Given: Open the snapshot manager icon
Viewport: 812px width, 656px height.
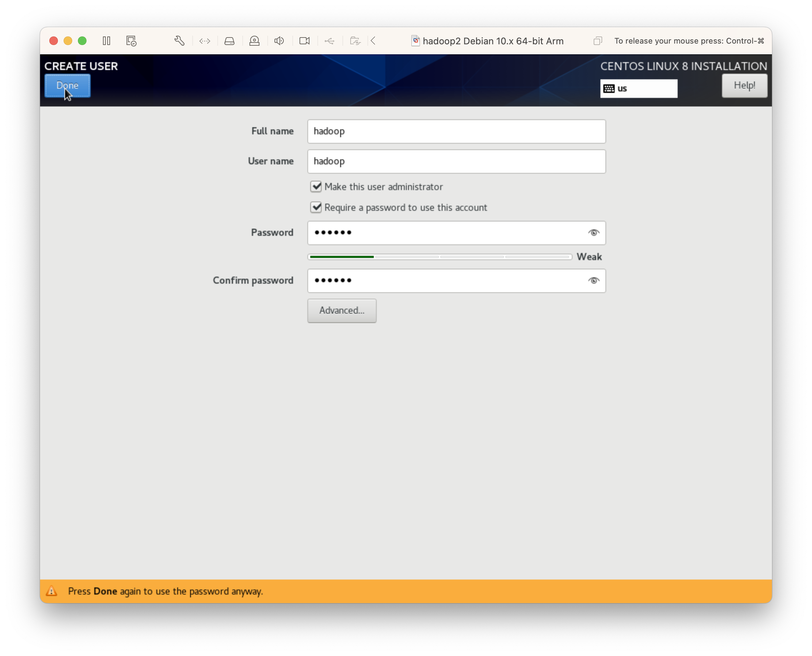Looking at the screenshot, I should click(131, 41).
